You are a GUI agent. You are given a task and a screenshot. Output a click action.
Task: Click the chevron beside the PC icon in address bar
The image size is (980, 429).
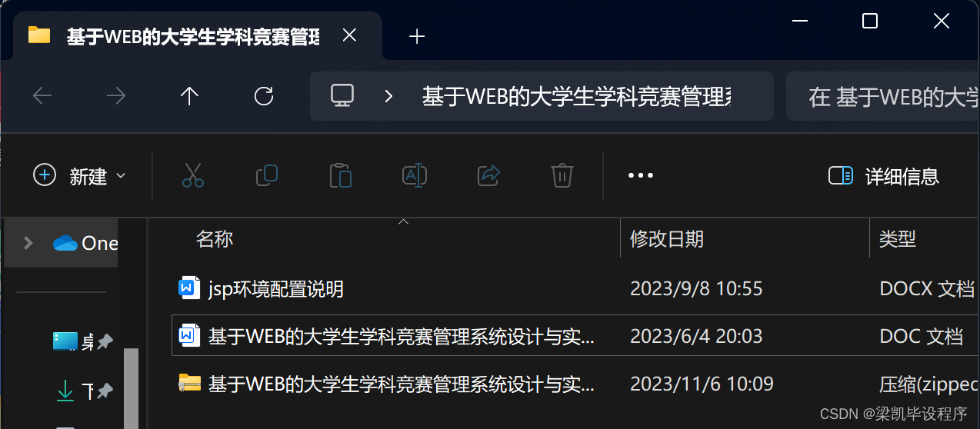point(388,96)
